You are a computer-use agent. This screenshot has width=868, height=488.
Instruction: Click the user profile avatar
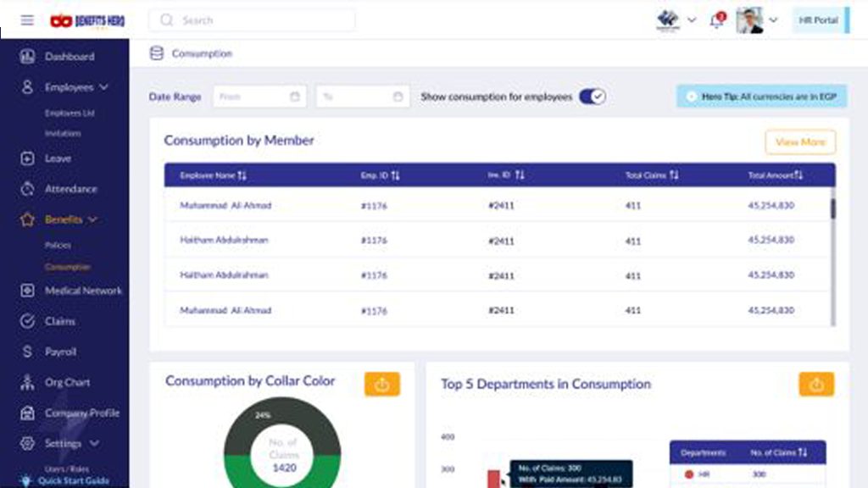[x=749, y=20]
